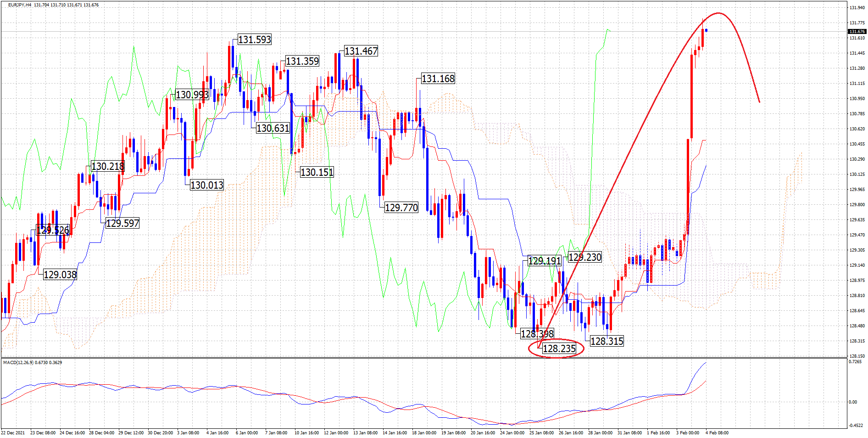
Task: Select the 128.315 price annotation
Action: (x=606, y=341)
